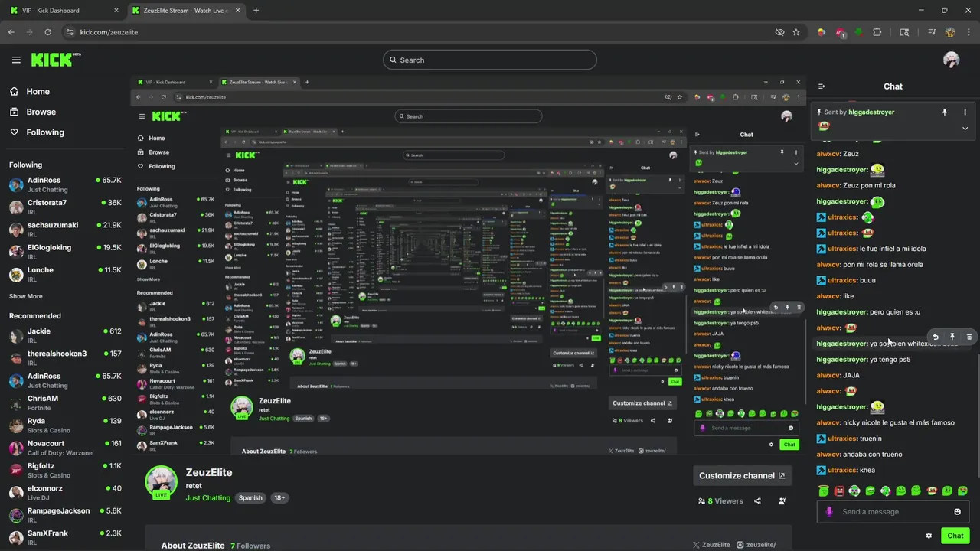Open Bigfoltz recommended channel
This screenshot has height=551, width=980.
point(65,470)
